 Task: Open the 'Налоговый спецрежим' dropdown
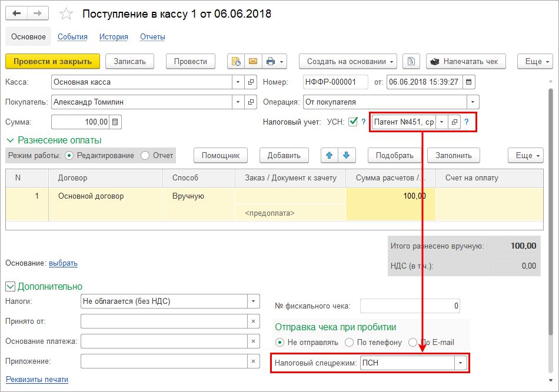pyautogui.click(x=460, y=363)
